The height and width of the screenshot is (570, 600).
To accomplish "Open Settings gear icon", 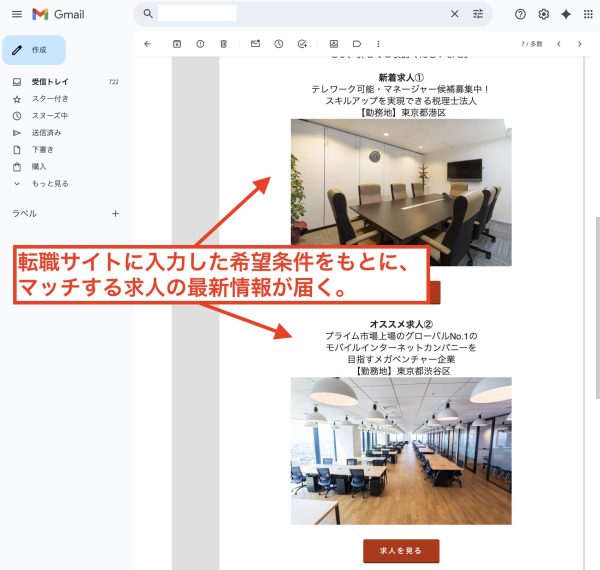I will point(543,15).
